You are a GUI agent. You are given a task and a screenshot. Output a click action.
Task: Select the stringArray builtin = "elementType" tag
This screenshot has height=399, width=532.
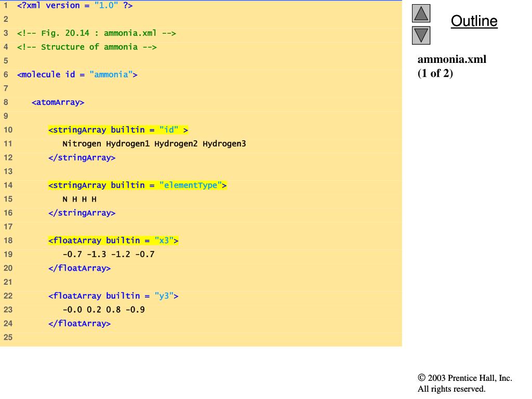pyautogui.click(x=137, y=185)
